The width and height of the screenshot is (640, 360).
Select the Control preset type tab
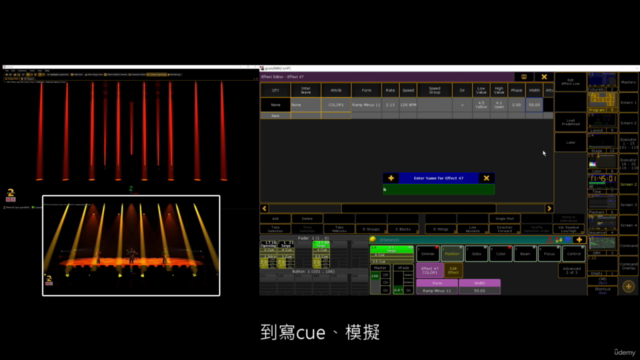(x=574, y=253)
